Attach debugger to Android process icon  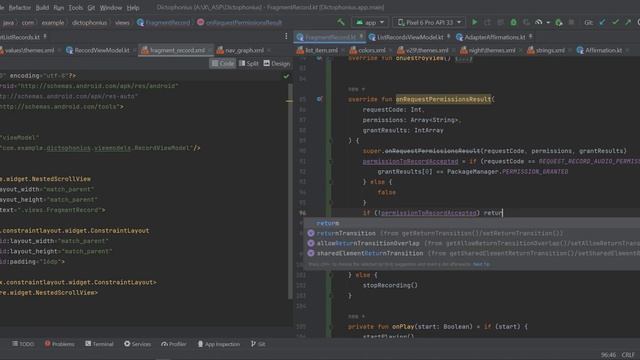(x=559, y=22)
